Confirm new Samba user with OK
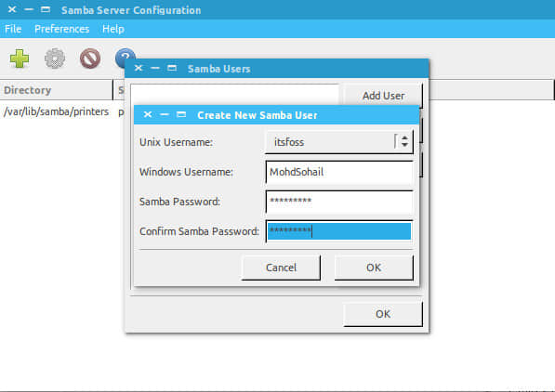The width and height of the screenshot is (555, 392). pyautogui.click(x=374, y=268)
